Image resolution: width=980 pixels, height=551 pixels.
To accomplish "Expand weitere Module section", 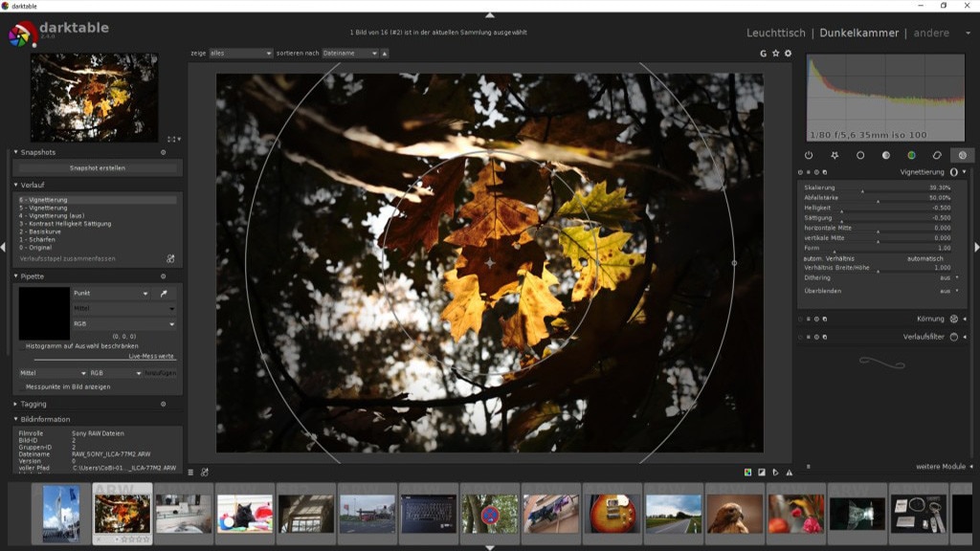I will pos(944,467).
